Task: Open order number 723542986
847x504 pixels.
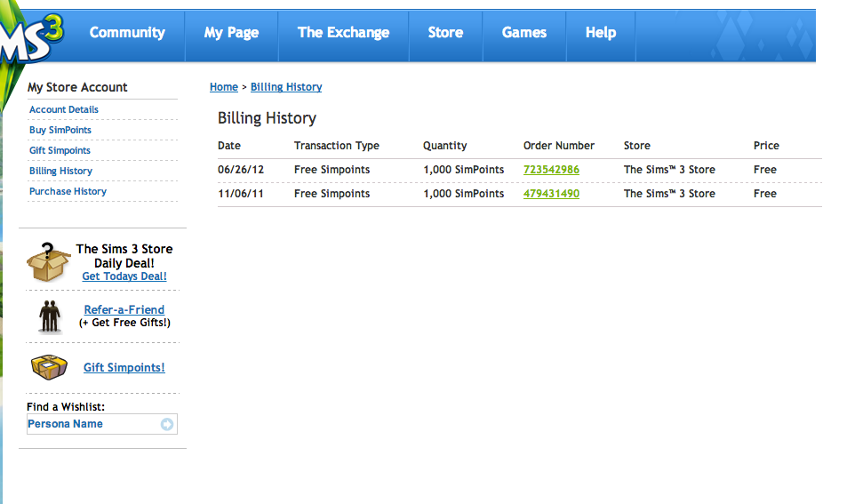Action: click(551, 170)
